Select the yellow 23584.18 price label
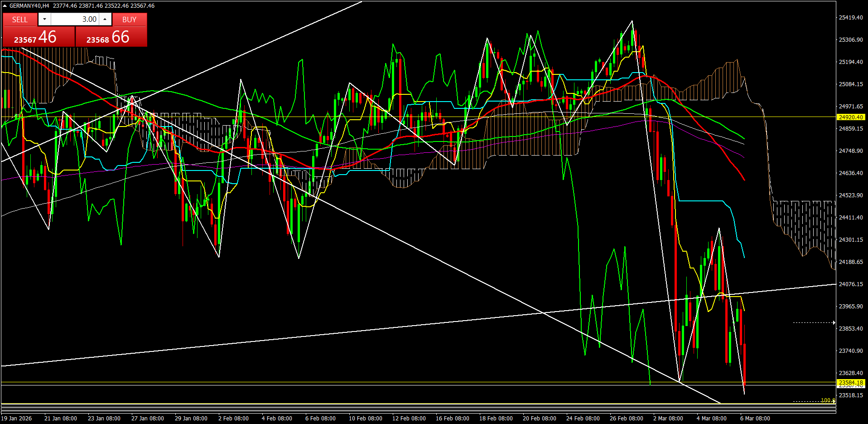Screen dimensions: 868x424 point(850,383)
